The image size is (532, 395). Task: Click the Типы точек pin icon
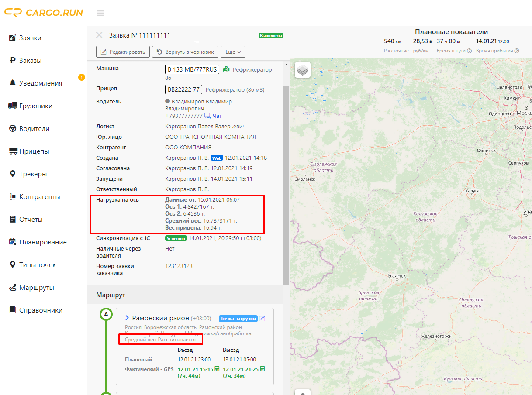click(13, 265)
